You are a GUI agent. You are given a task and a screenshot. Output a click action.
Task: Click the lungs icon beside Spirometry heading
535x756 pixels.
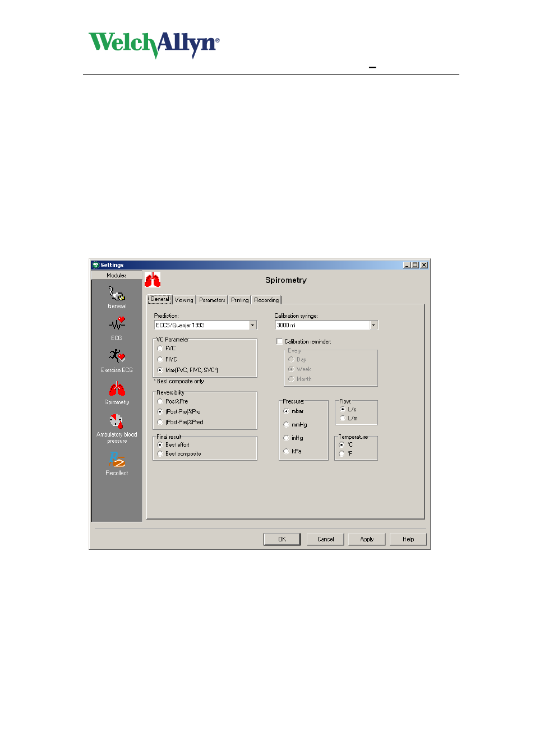(153, 280)
